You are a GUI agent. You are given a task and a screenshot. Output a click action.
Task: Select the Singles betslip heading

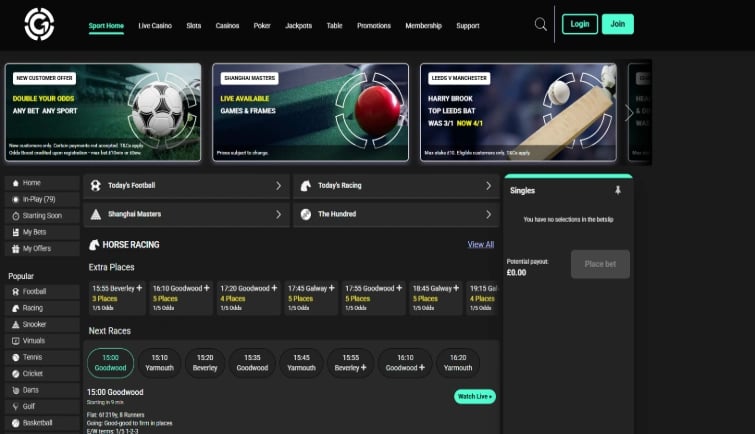coord(522,191)
